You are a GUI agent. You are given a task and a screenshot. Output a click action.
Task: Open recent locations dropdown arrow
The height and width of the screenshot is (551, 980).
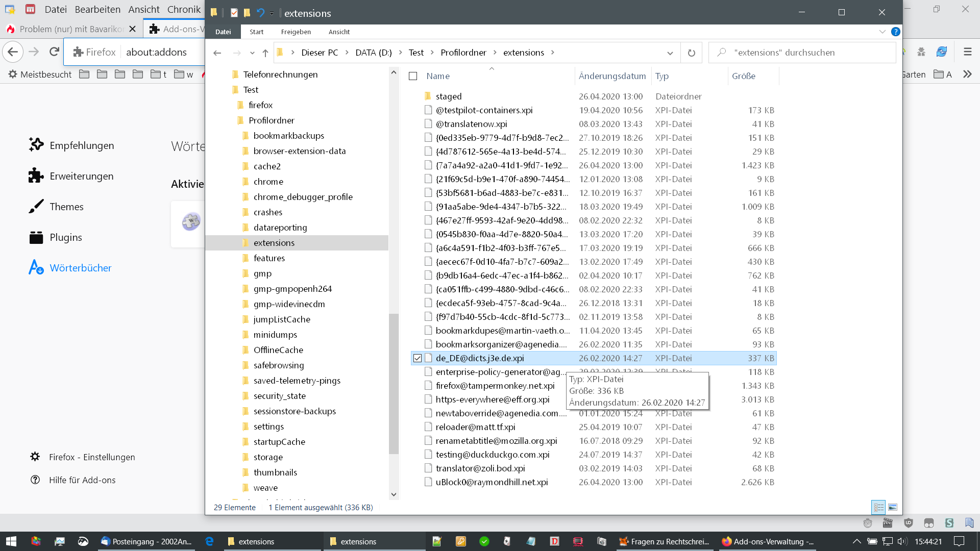[x=252, y=53]
